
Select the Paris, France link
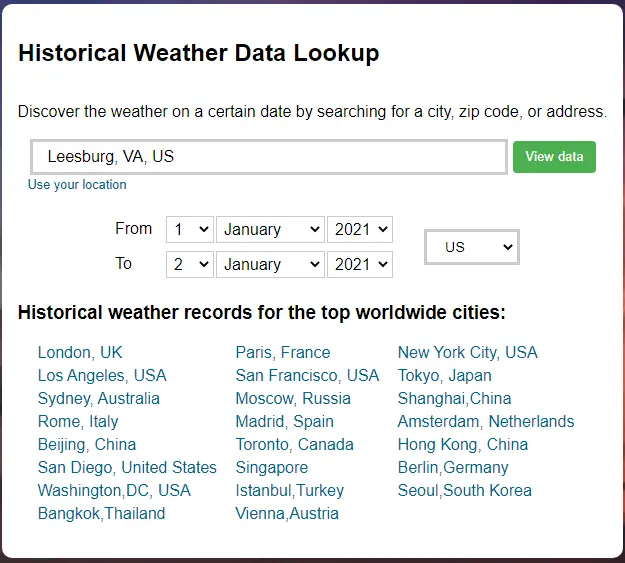[x=282, y=352]
